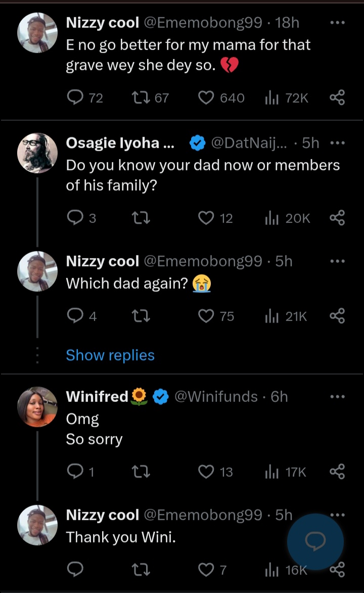The height and width of the screenshot is (593, 364).
Task: Tap the floating compose reply button
Action: point(315,541)
